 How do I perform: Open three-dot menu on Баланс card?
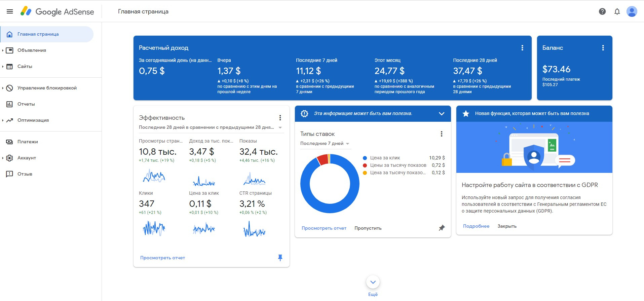coord(603,48)
